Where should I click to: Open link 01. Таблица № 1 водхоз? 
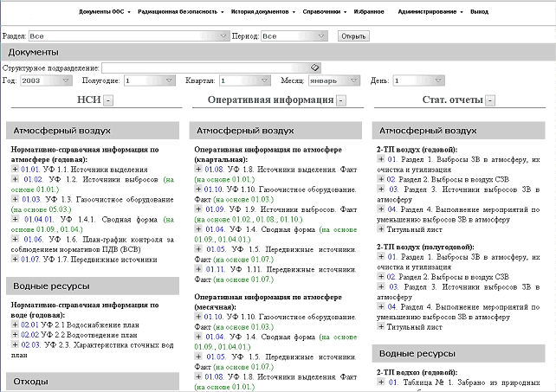click(x=393, y=382)
